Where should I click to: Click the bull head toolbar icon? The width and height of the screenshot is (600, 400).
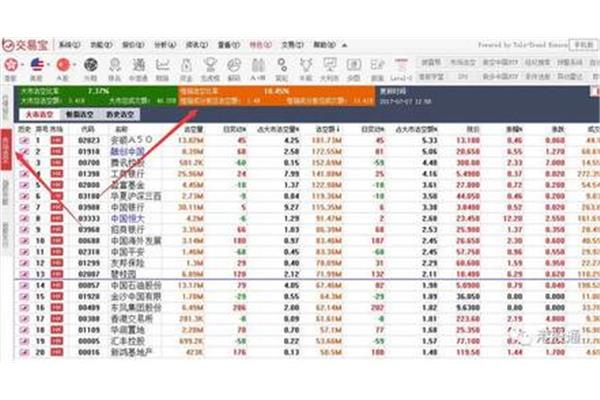(x=306, y=65)
